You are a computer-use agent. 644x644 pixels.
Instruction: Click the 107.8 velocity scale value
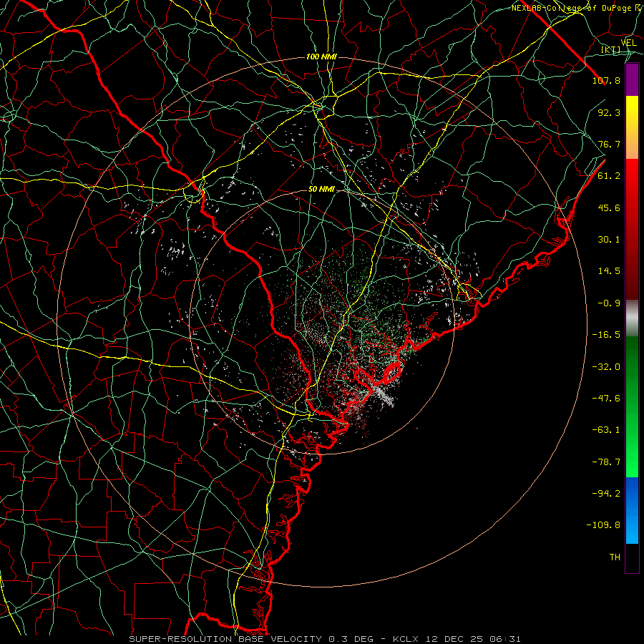point(606,80)
